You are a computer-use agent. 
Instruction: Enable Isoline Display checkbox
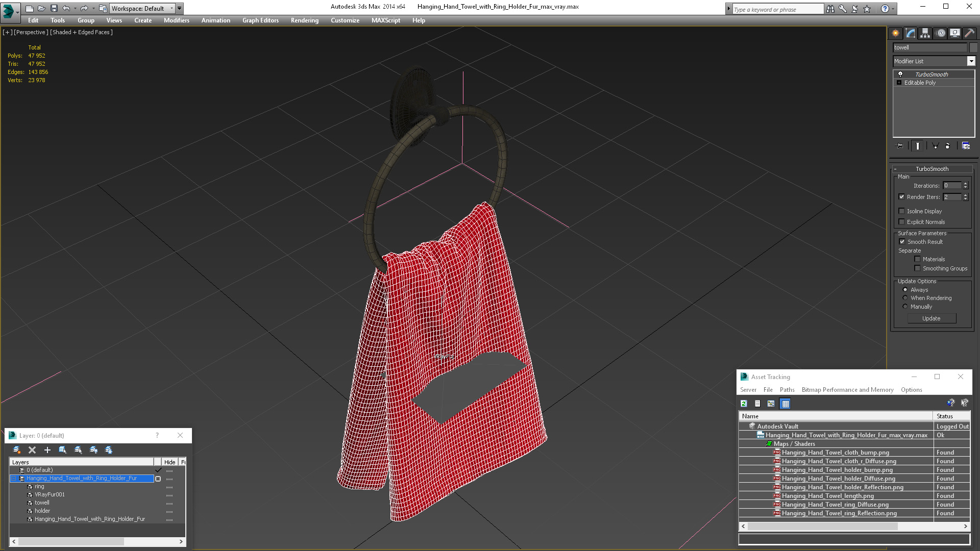pyautogui.click(x=901, y=211)
